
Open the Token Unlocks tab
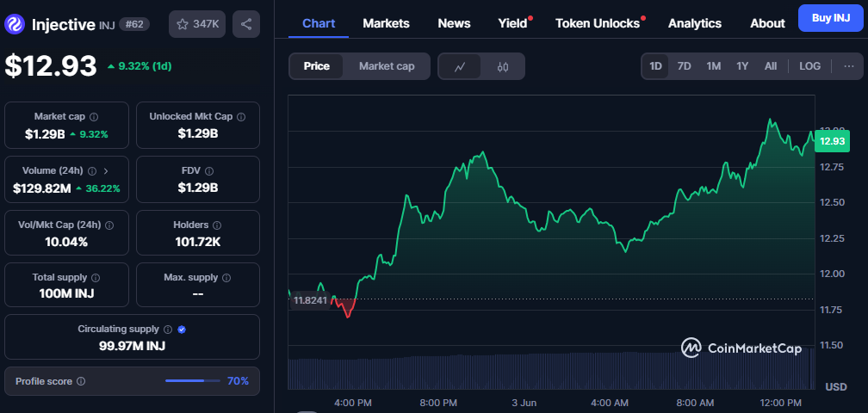(598, 23)
